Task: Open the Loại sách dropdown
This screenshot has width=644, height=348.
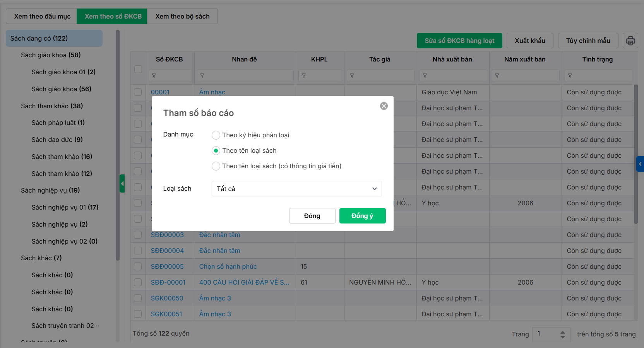Action: click(x=296, y=189)
